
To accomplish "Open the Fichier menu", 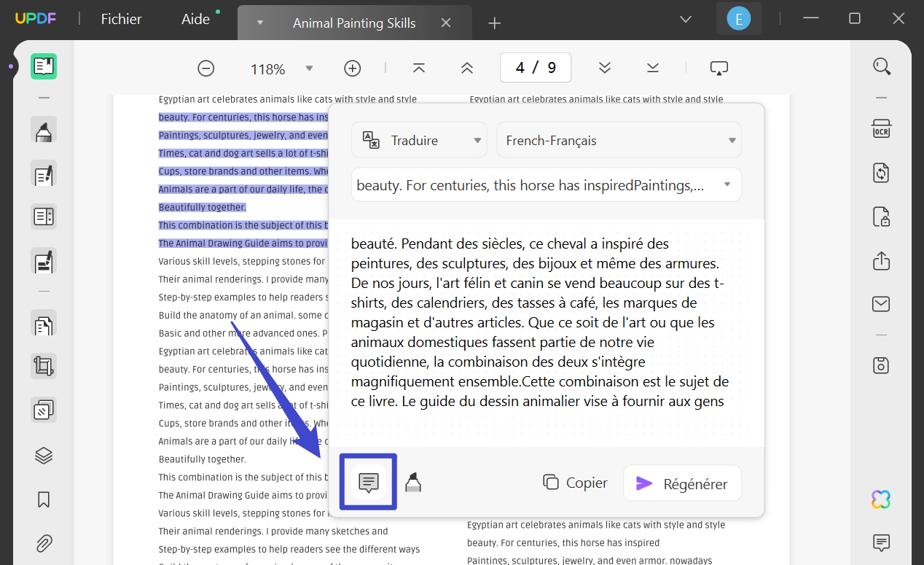I will click(x=120, y=19).
